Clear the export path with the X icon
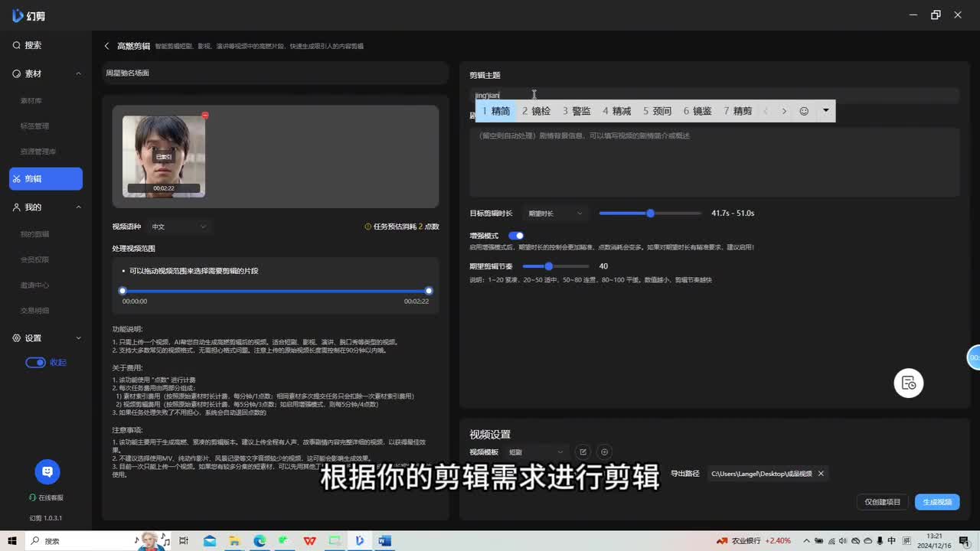Viewport: 980px width, 551px height. (821, 474)
